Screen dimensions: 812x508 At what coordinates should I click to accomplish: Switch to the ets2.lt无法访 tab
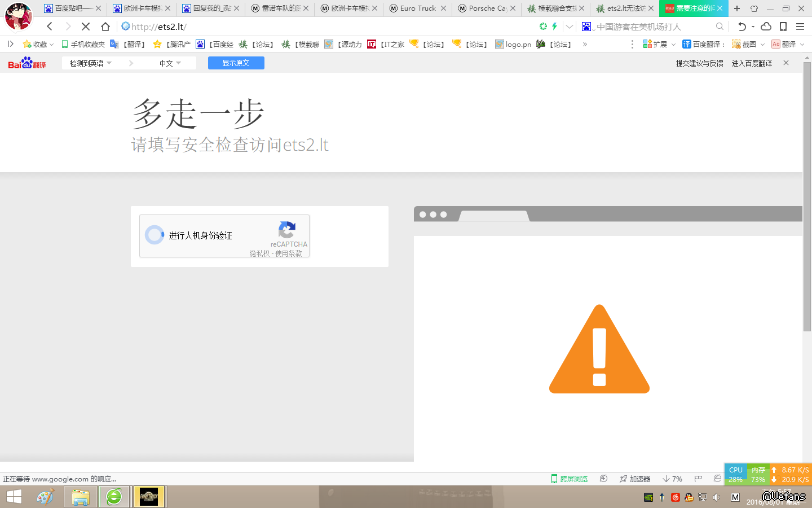pyautogui.click(x=626, y=8)
